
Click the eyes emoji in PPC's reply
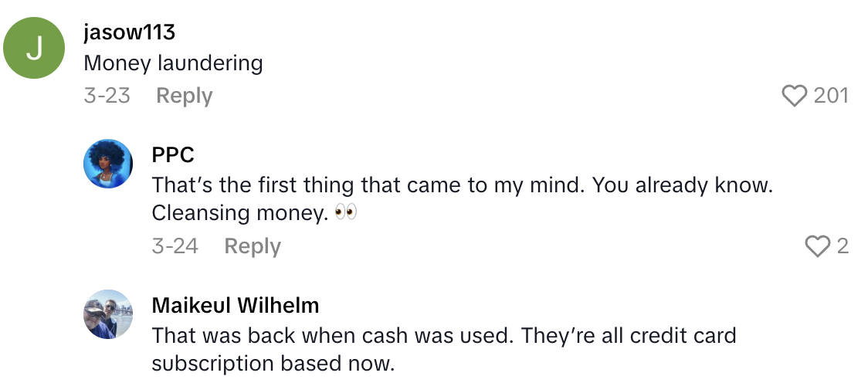(x=347, y=212)
